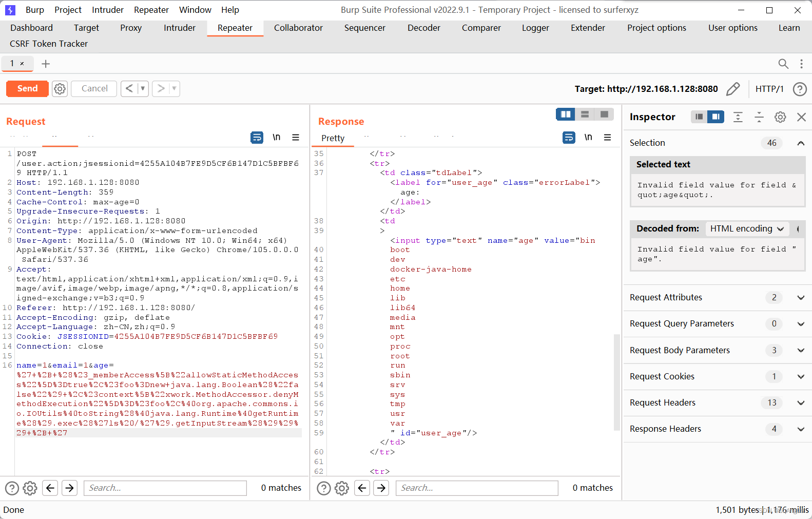812x519 pixels.
Task: Send the request
Action: [x=28, y=89]
